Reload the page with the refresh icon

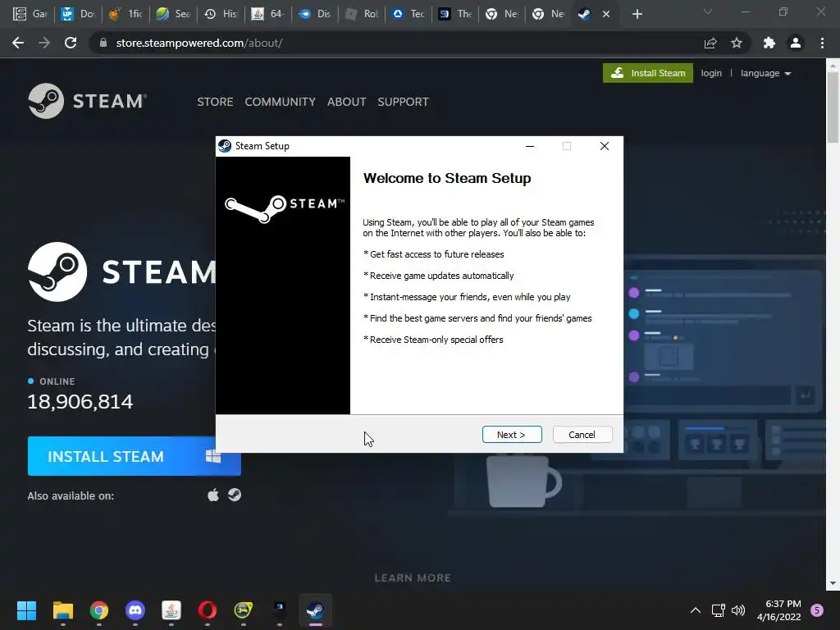71,43
